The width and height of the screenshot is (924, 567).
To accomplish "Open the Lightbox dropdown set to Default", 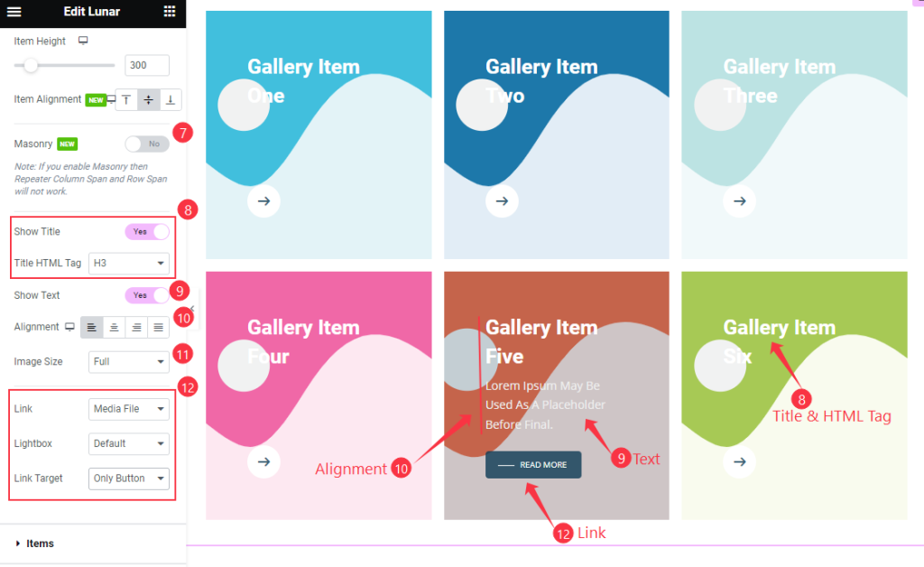I will [x=128, y=444].
